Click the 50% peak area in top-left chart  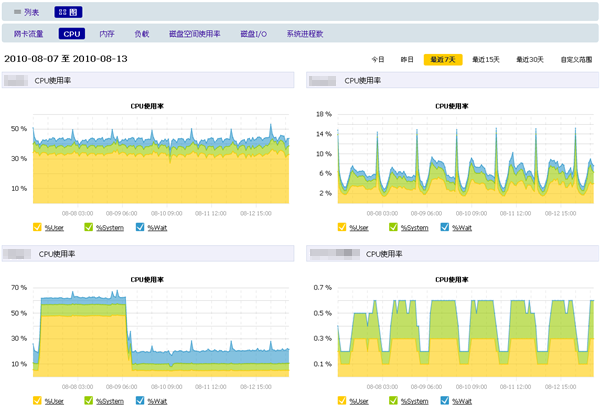pyautogui.click(x=271, y=126)
